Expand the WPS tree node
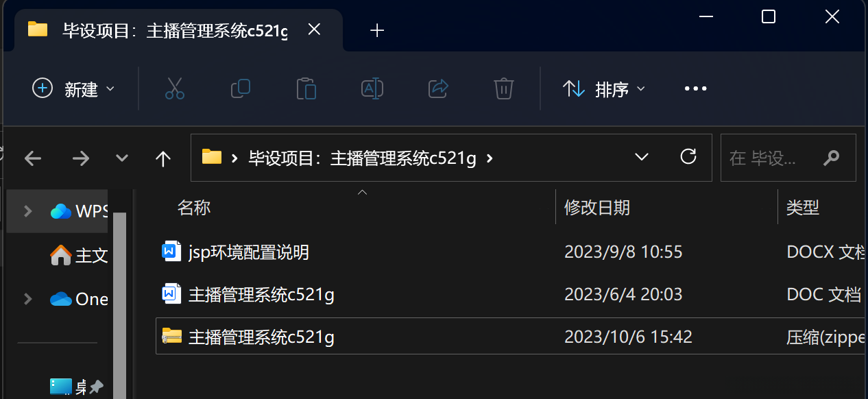868x399 pixels. 28,211
